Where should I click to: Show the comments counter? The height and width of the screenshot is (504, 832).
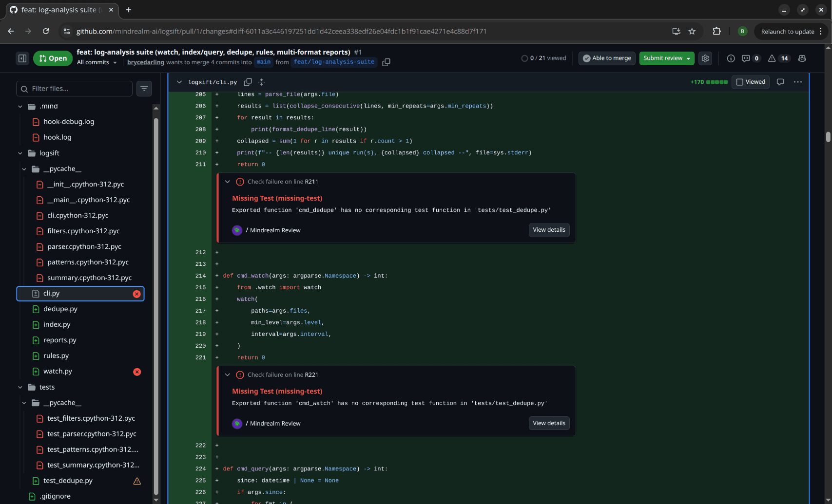tap(751, 58)
